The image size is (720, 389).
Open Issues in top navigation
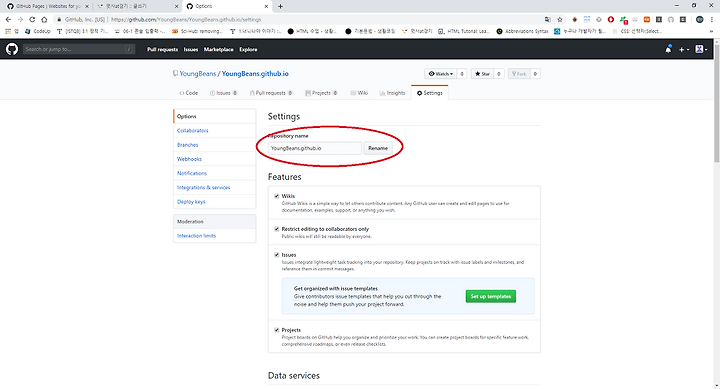[x=191, y=49]
